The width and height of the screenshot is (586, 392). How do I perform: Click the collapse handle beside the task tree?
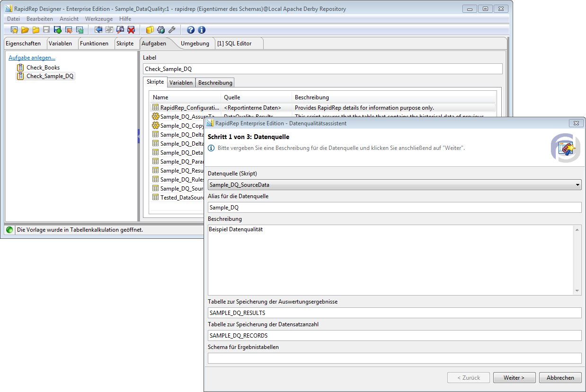click(x=139, y=136)
